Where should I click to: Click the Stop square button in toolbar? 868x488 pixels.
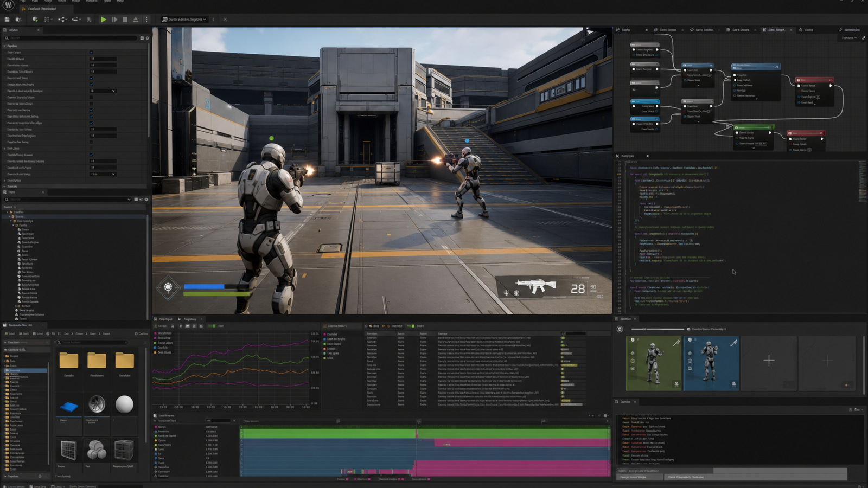(125, 20)
